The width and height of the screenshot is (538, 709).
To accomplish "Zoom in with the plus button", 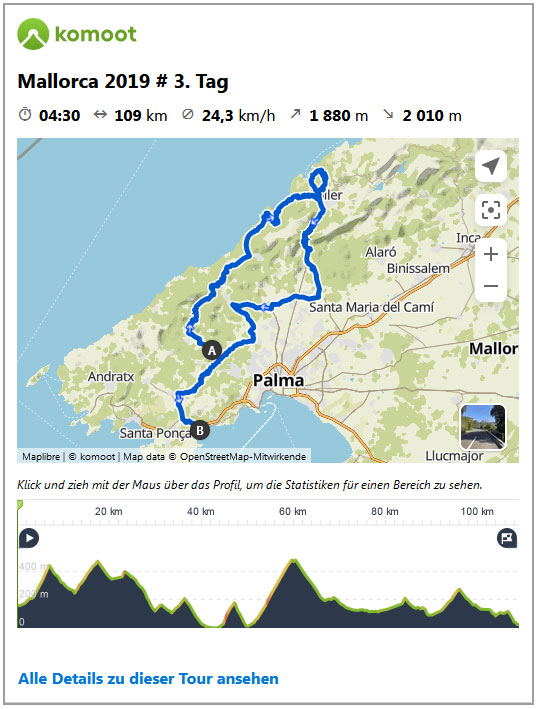I will click(491, 254).
